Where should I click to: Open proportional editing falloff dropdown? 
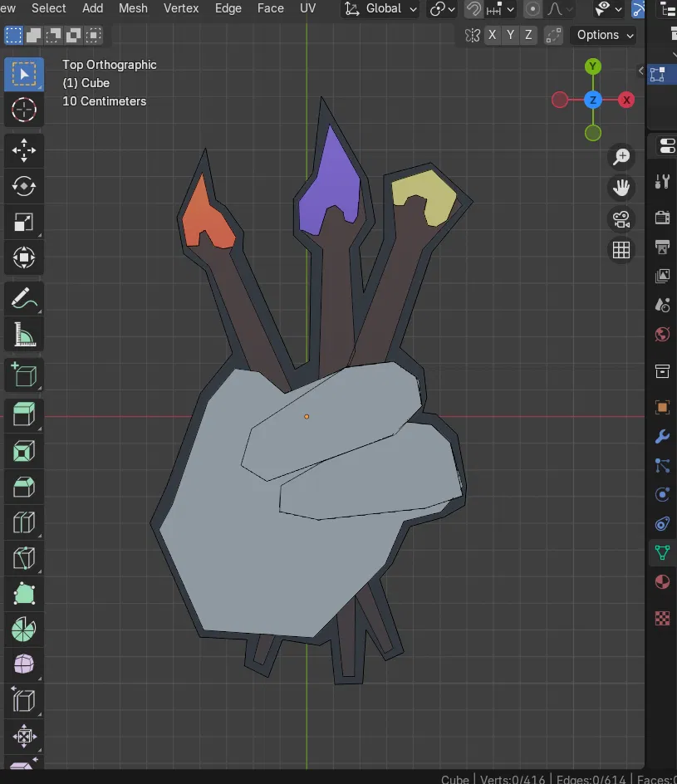(x=559, y=8)
